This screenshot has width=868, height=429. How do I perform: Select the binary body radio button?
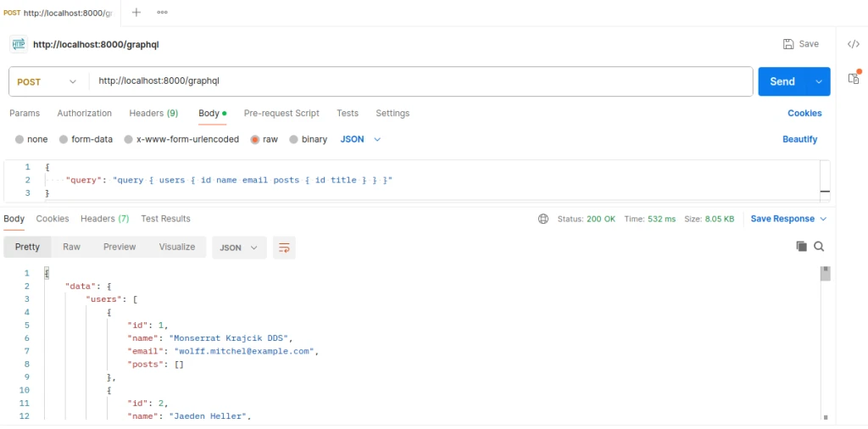294,139
